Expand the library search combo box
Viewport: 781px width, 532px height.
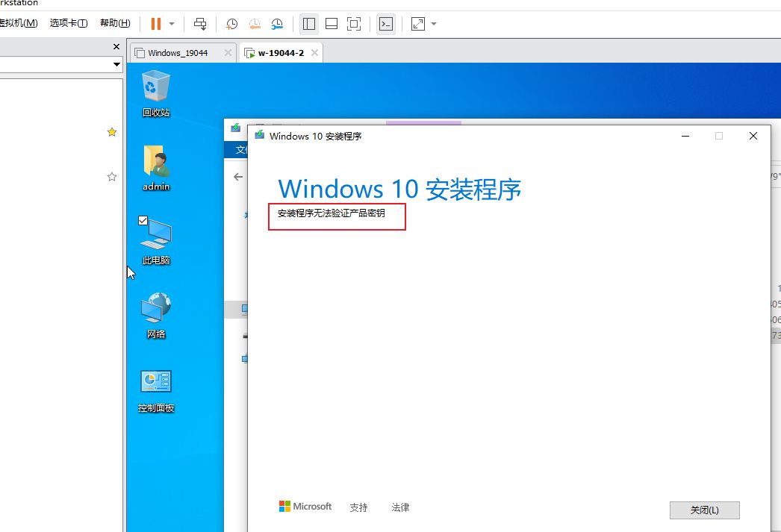click(x=116, y=64)
